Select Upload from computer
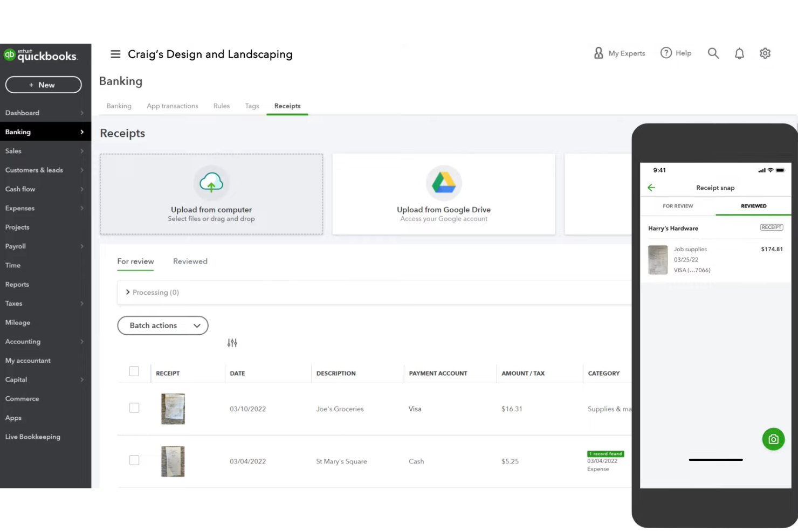The height and width of the screenshot is (532, 798). click(x=211, y=194)
